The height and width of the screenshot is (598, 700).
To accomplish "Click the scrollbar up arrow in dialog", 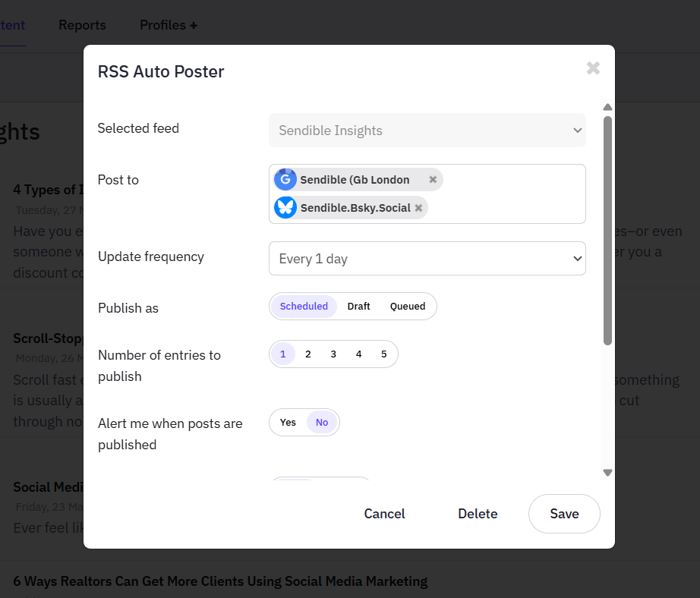I will 607,107.
